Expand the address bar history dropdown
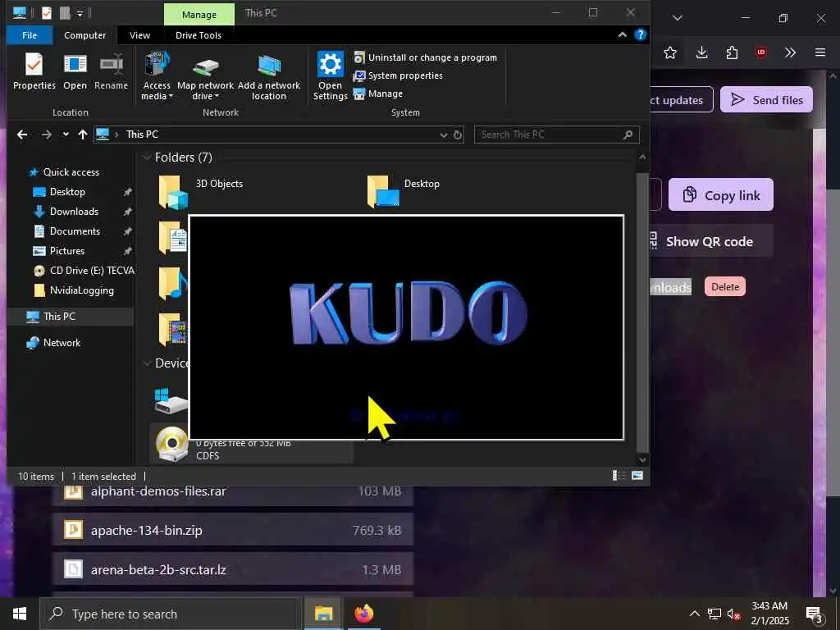Screen dimensions: 840x630 click(x=444, y=135)
